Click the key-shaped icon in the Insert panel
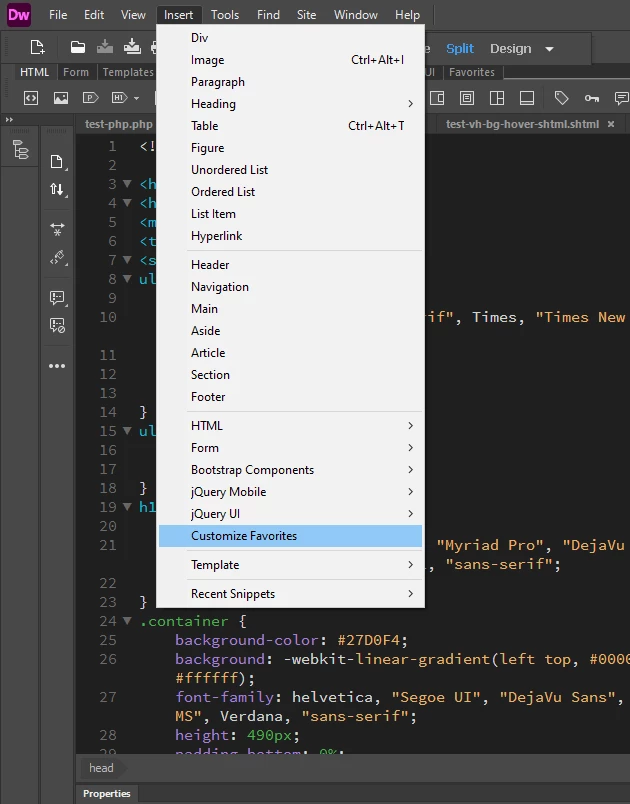630x804 pixels. (x=592, y=98)
